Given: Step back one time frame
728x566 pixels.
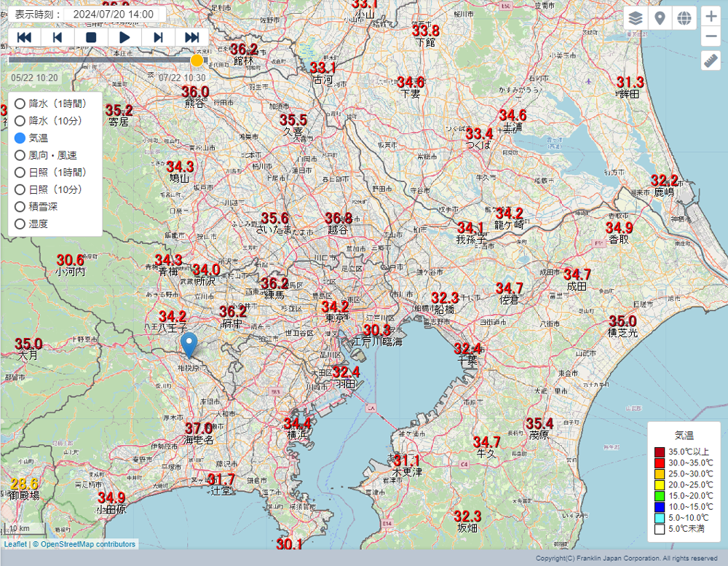Looking at the screenshot, I should pyautogui.click(x=58, y=37).
